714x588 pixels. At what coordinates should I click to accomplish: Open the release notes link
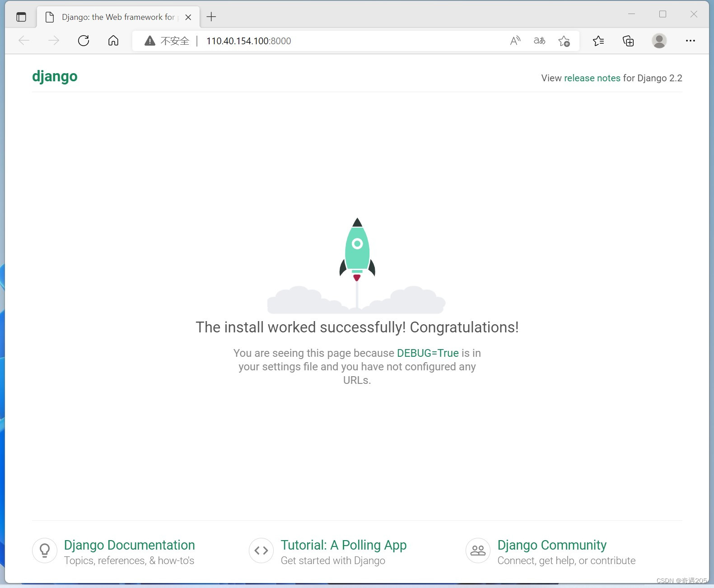click(592, 78)
